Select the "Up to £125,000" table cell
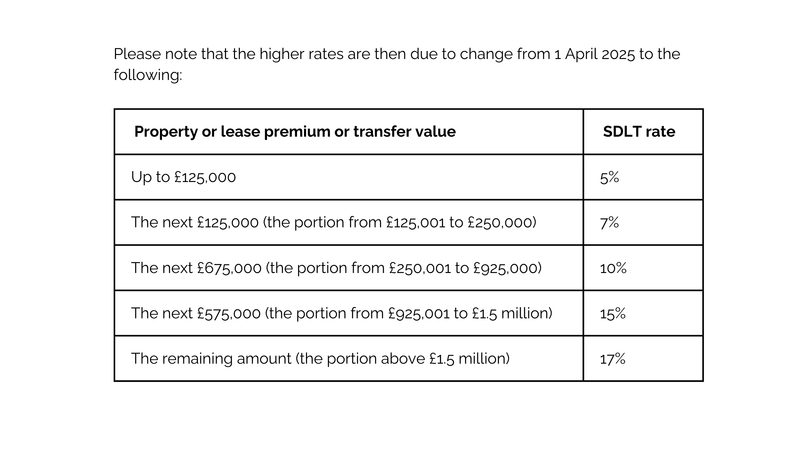The image size is (800, 450). pos(183,177)
